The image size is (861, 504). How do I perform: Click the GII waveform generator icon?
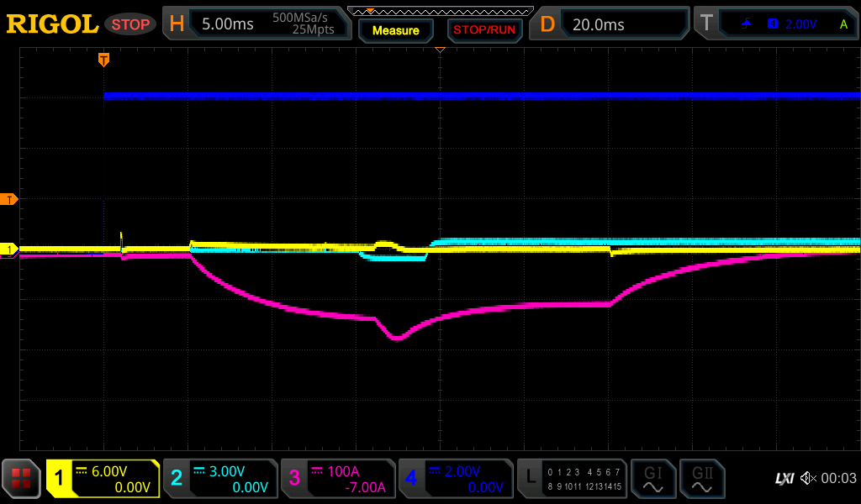point(701,479)
